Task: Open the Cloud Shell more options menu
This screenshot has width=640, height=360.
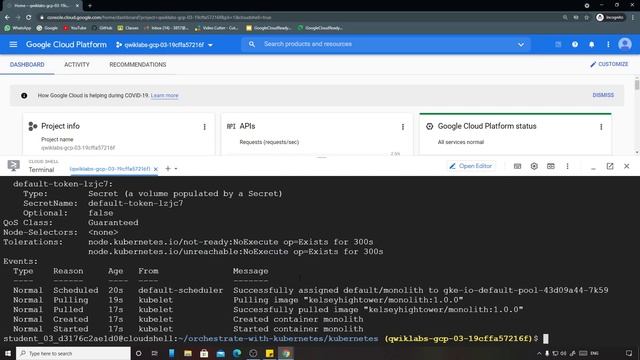Action: point(567,166)
